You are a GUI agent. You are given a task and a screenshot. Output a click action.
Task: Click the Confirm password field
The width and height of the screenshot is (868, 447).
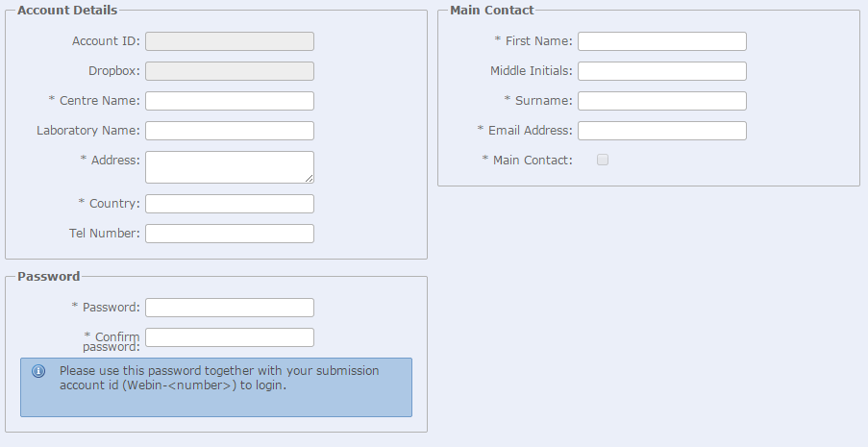230,337
